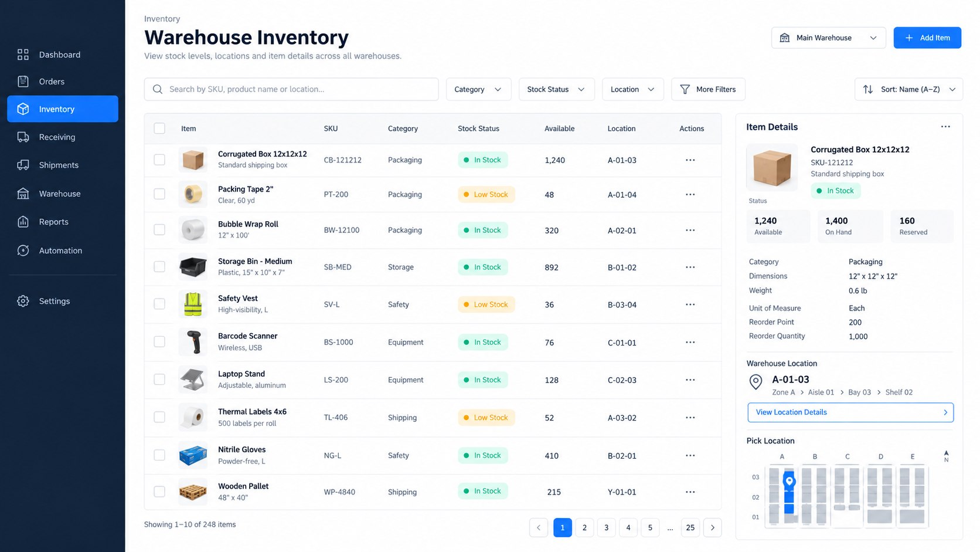This screenshot has height=552, width=980.
Task: Switch to page 4 in pagination
Action: [x=628, y=527]
